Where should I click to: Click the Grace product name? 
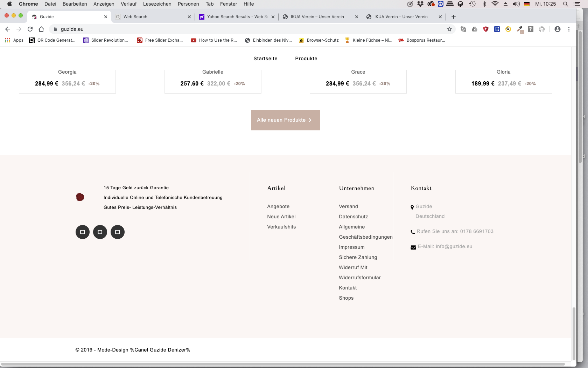click(x=358, y=72)
